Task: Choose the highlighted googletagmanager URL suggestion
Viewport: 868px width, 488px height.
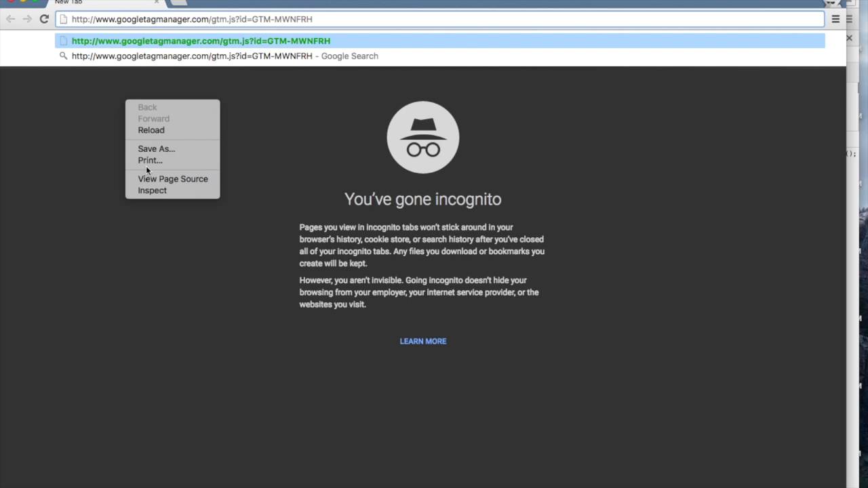Action: [439, 41]
